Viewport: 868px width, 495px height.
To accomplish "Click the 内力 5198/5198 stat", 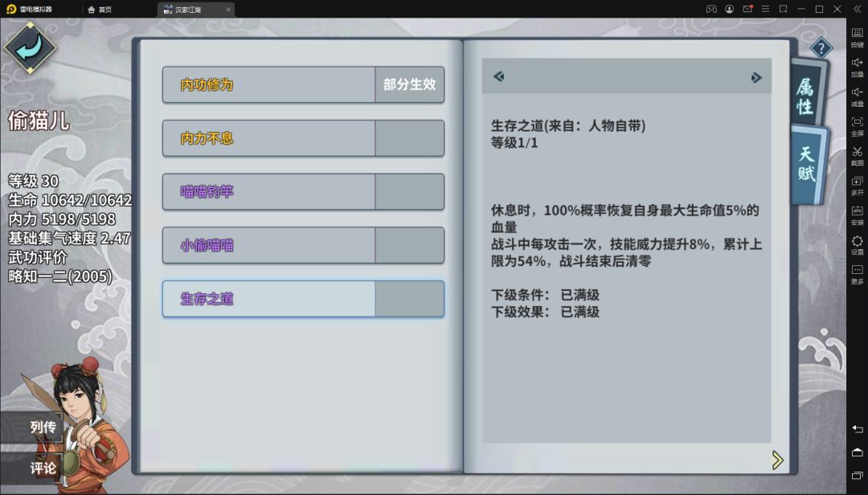I will click(61, 219).
